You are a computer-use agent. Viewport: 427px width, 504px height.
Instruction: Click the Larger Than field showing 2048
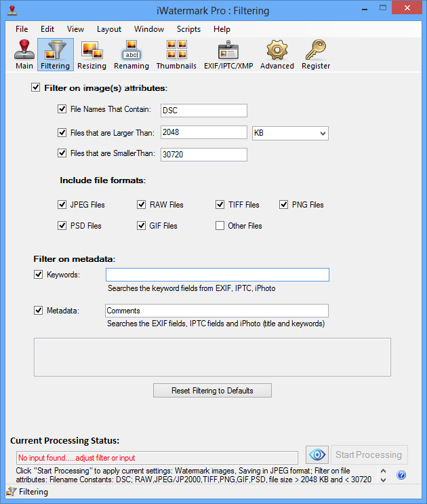click(204, 132)
